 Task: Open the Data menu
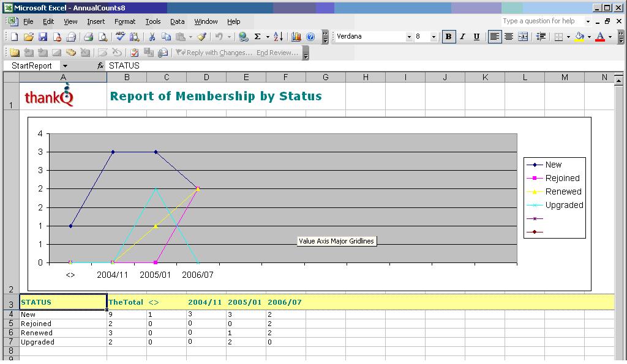click(177, 21)
